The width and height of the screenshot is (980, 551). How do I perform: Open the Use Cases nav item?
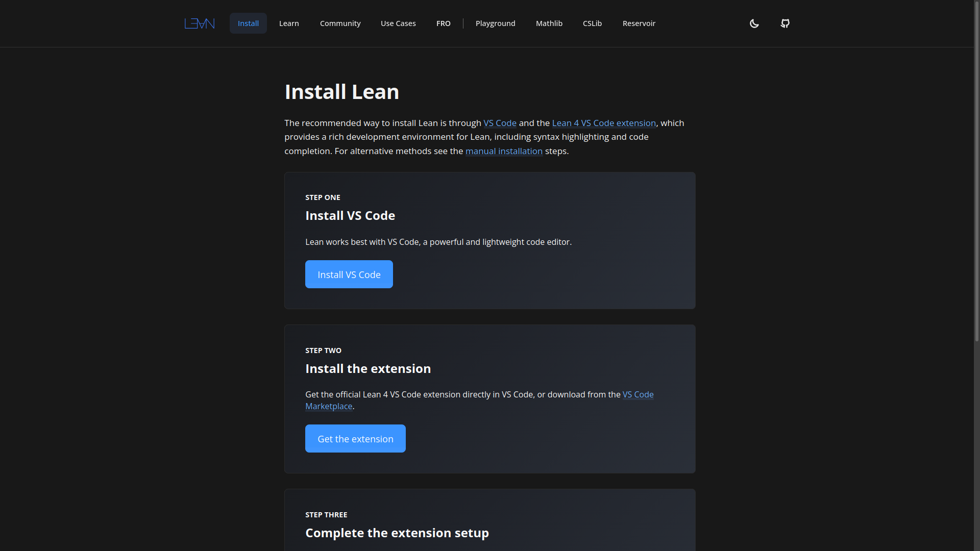tap(398, 23)
